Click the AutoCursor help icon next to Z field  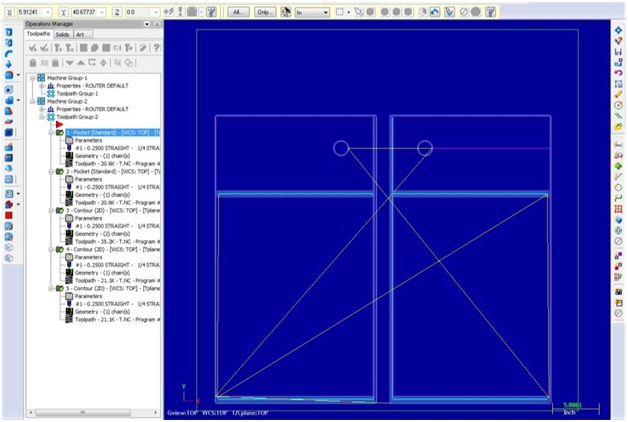pos(211,12)
